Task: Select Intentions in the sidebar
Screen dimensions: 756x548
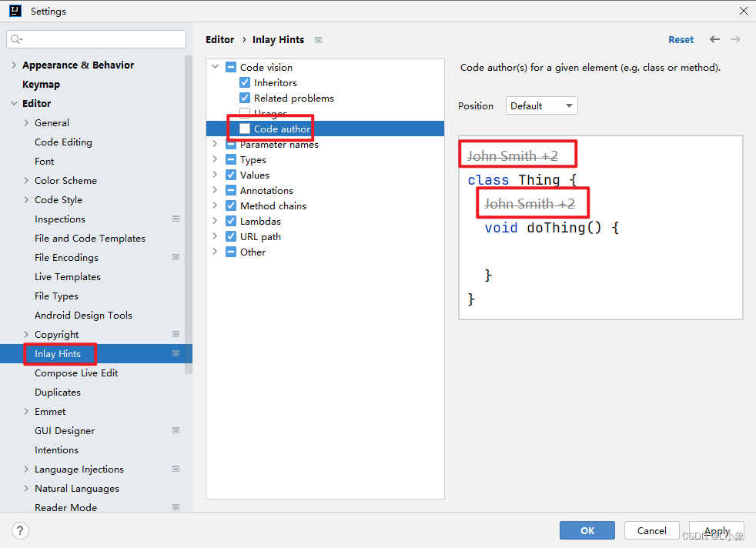Action: tap(56, 449)
